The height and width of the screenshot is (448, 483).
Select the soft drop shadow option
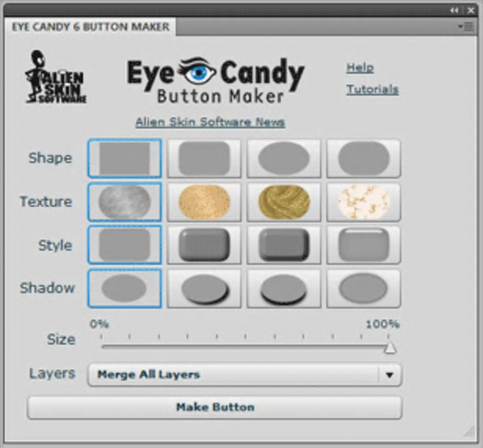pyautogui.click(x=204, y=289)
